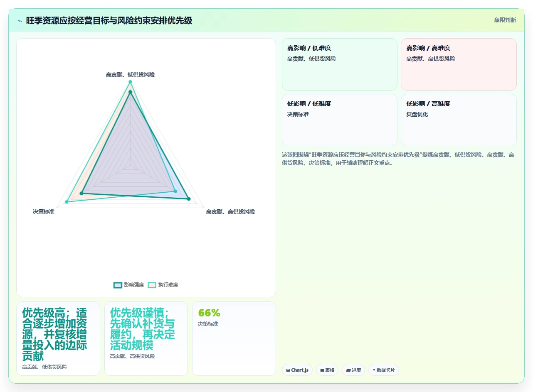Viewport: 533px width, 392px height.
Task: Click the 优先级高 summary card headline
Action: click(x=55, y=334)
